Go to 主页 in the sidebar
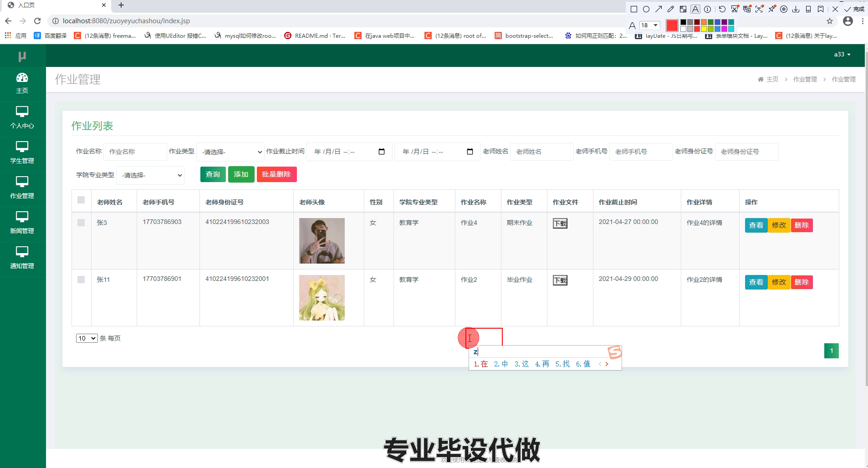868x468 pixels. click(x=22, y=83)
